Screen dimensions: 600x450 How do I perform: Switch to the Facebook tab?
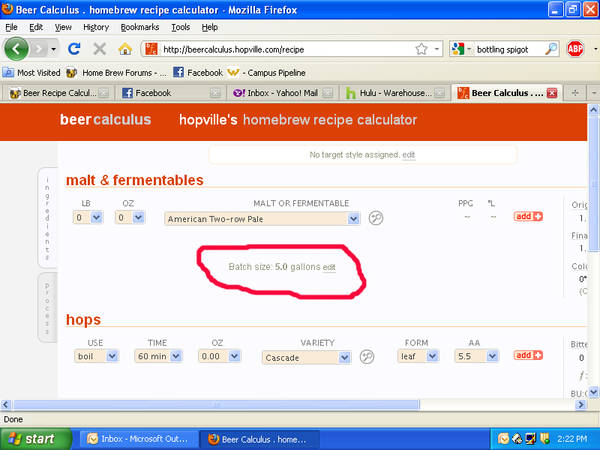(x=170, y=93)
